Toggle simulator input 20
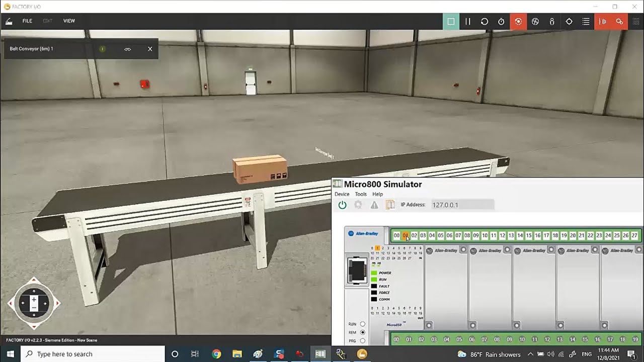644x362 pixels. pyautogui.click(x=573, y=235)
